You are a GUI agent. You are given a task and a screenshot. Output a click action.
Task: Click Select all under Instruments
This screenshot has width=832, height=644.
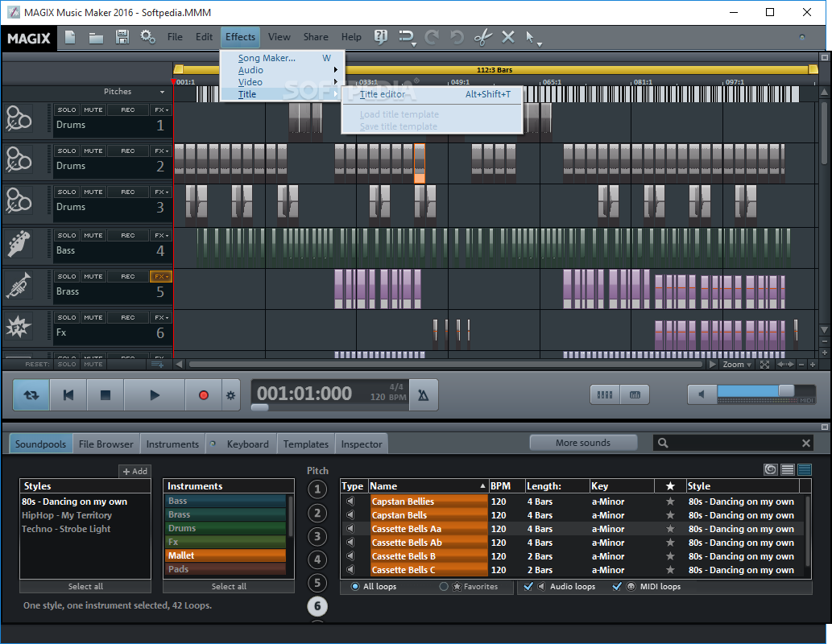tap(229, 586)
